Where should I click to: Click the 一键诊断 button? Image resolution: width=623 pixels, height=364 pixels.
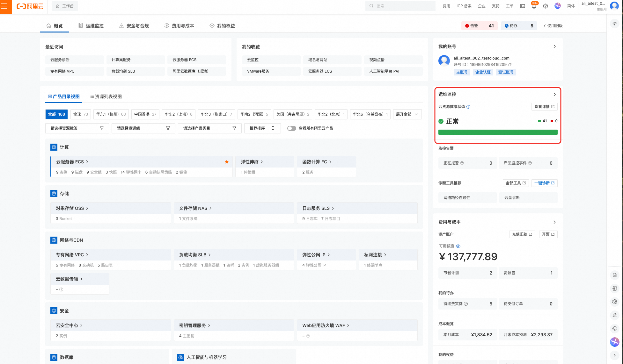coord(544,183)
